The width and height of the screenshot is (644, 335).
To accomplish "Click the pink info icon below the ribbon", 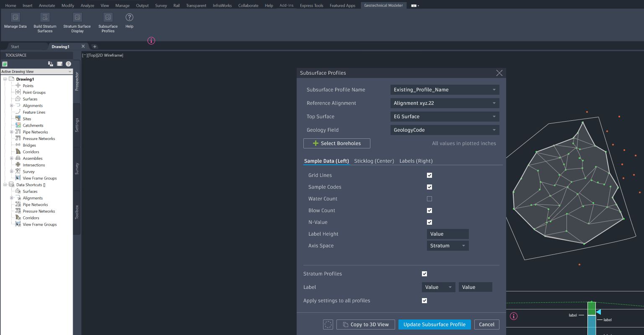I will pos(151,41).
